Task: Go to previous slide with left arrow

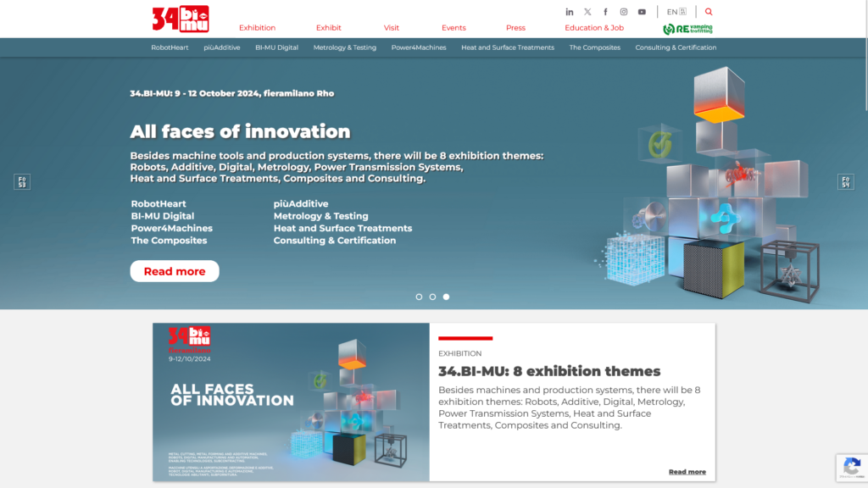Action: 22,181
